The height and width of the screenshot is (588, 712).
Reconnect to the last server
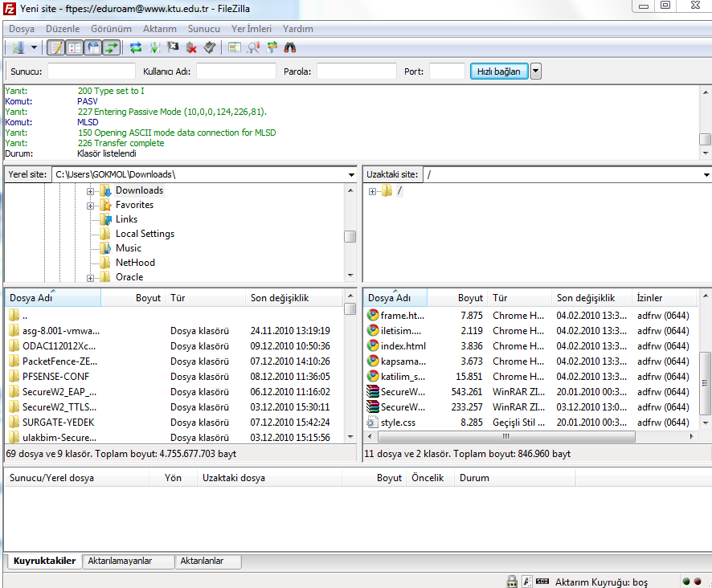coord(209,47)
